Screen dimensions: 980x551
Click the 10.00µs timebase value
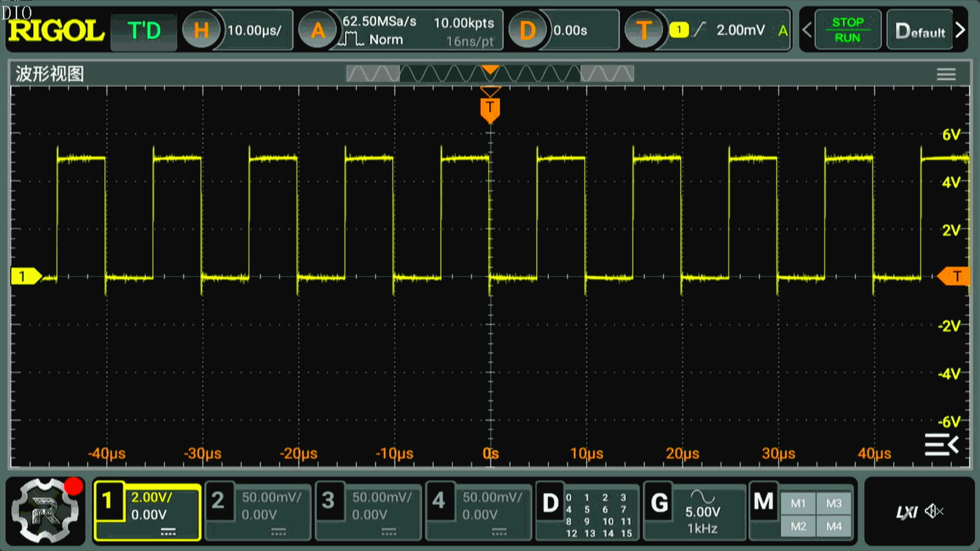coord(254,31)
